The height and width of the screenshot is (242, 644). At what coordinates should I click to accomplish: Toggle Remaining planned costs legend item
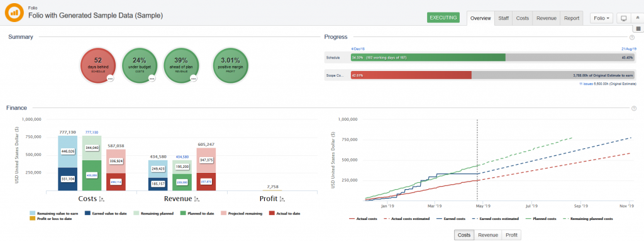589,219
